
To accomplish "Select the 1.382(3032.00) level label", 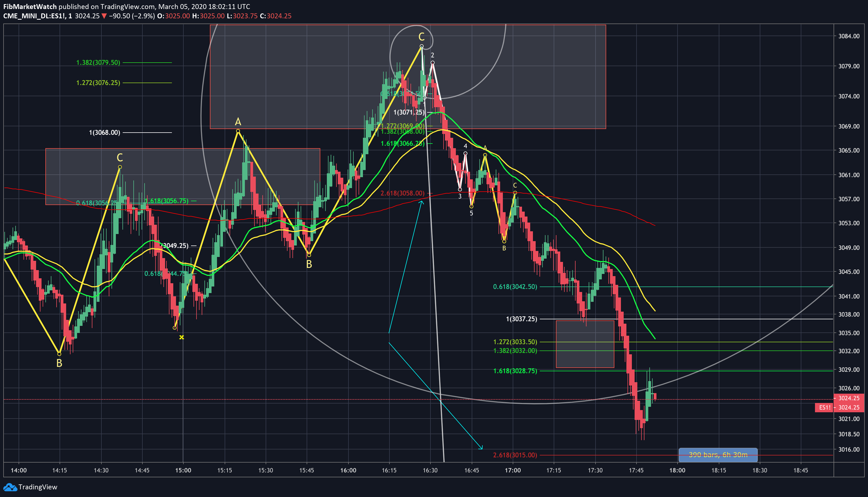I will pyautogui.click(x=515, y=350).
